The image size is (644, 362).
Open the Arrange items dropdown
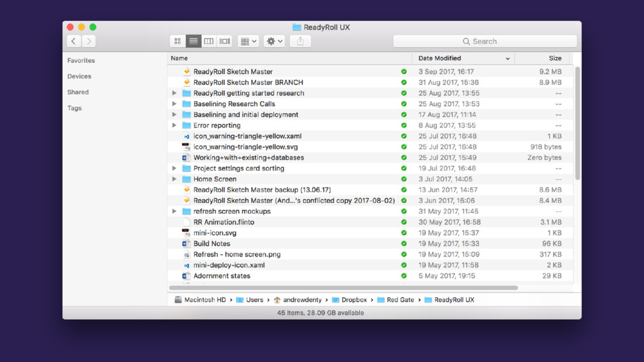pos(248,41)
